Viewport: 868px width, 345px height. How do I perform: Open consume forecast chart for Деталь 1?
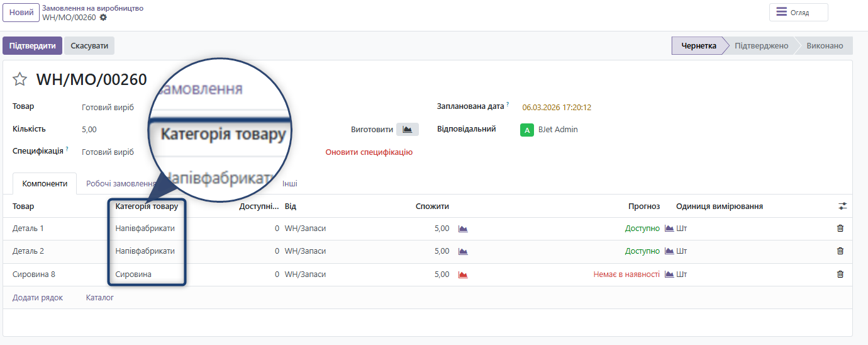tap(463, 229)
